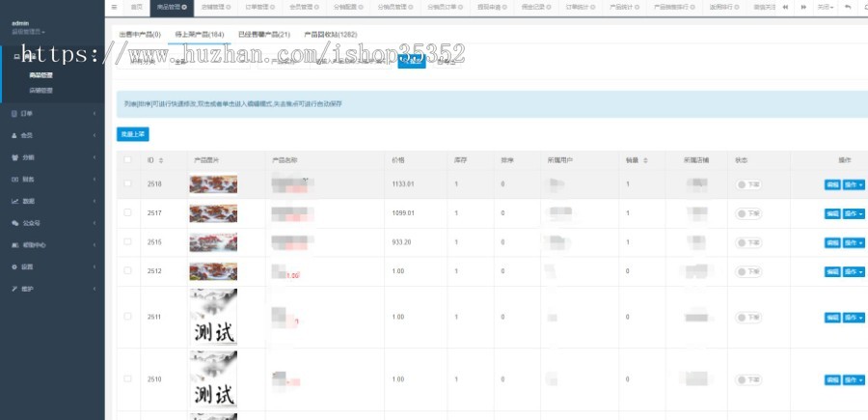Open the 操作 dropdown for product 2517
This screenshot has height=420, width=868.
(854, 214)
